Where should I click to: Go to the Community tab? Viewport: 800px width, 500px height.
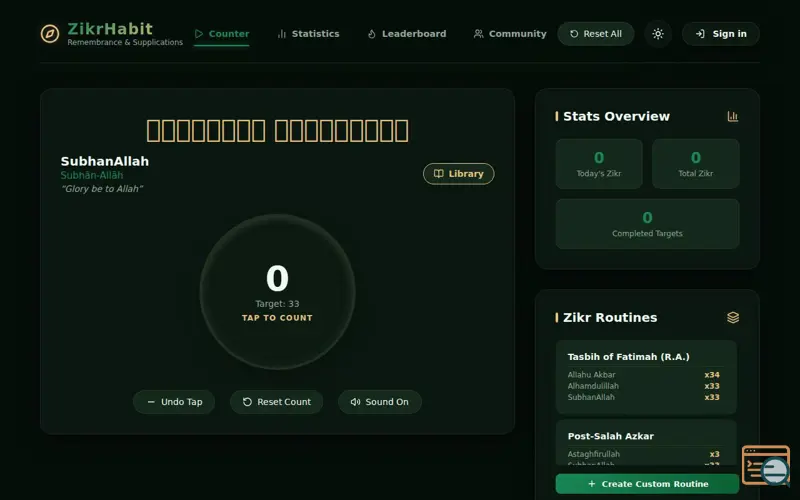510,34
